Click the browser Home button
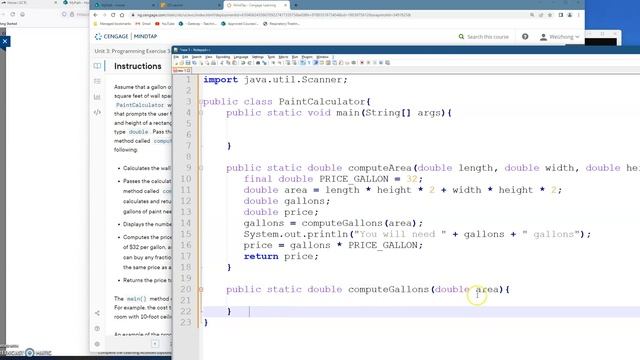The height and width of the screenshot is (360, 640). point(122,15)
